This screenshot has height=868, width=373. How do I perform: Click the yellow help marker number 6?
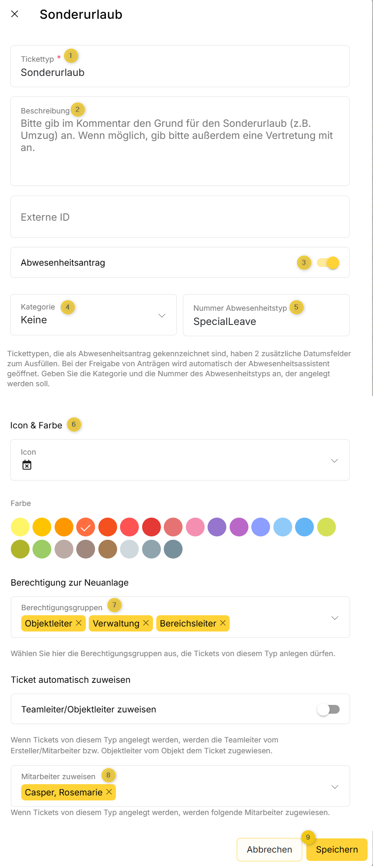tap(74, 425)
